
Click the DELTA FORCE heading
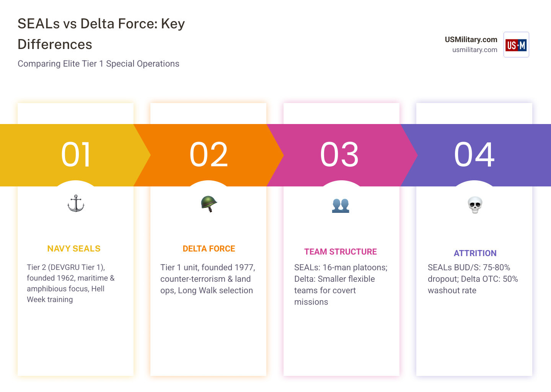(209, 249)
